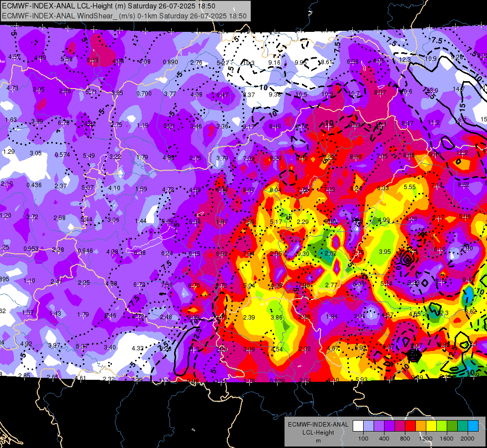The image size is (487, 448).
Task: Click the grid value 9.95
Action: [300, 63]
